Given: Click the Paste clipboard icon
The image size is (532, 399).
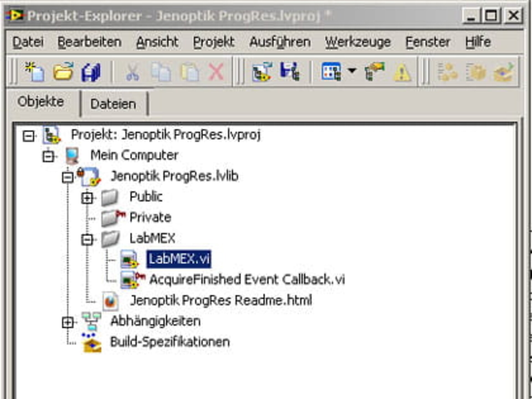Looking at the screenshot, I should click(190, 72).
